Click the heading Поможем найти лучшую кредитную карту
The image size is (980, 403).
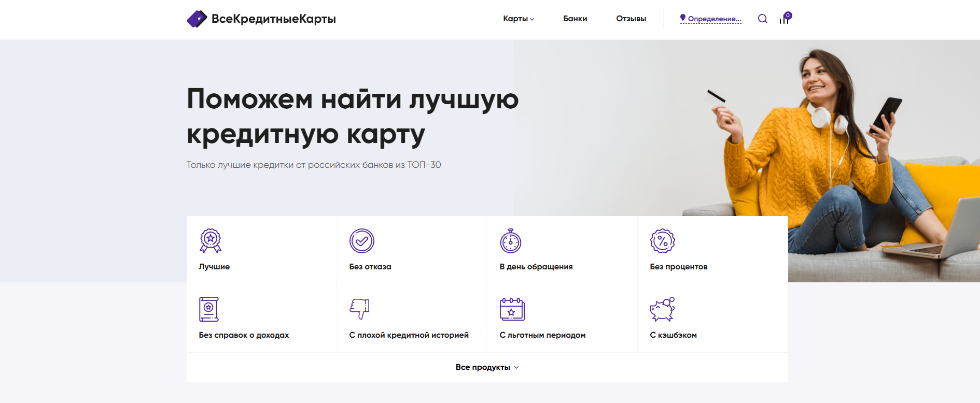[353, 117]
